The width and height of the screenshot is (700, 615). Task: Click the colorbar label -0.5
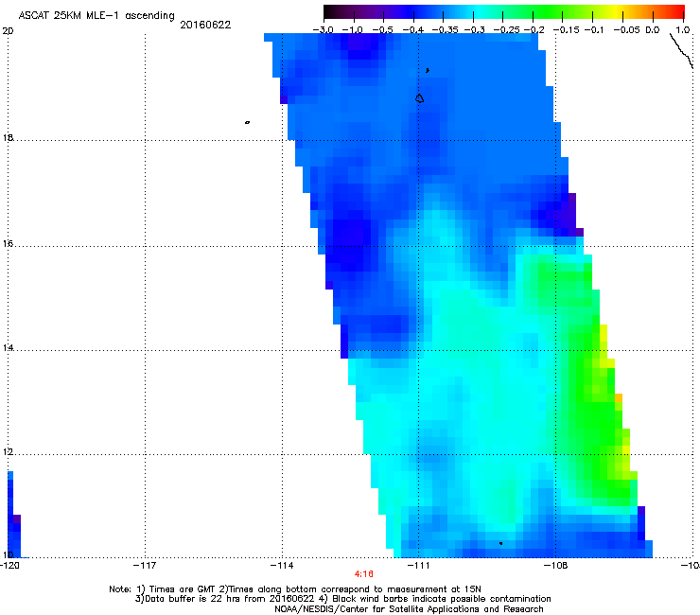[382, 30]
